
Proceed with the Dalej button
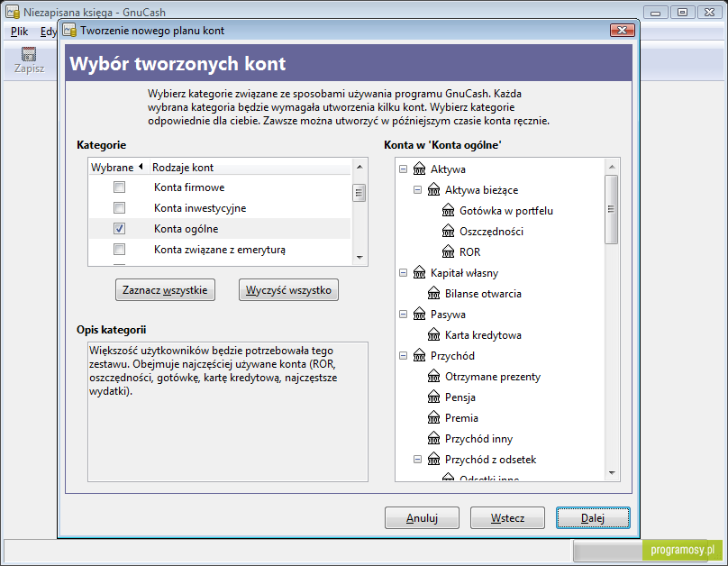pos(593,517)
